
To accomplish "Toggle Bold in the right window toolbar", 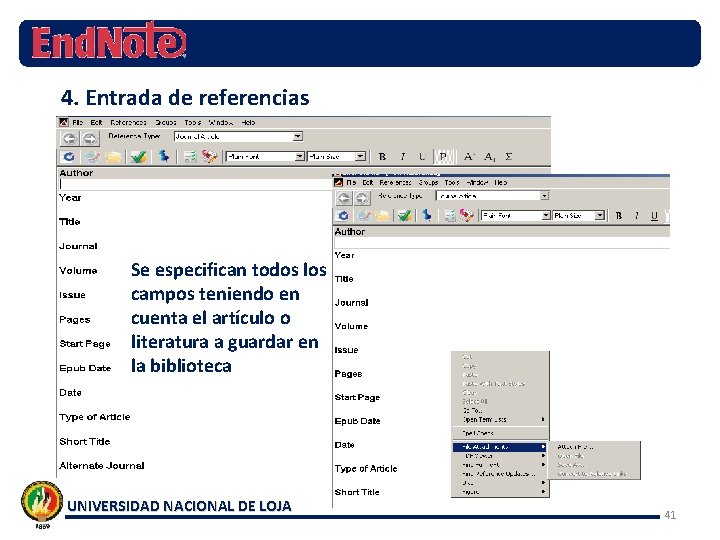I will [x=619, y=215].
